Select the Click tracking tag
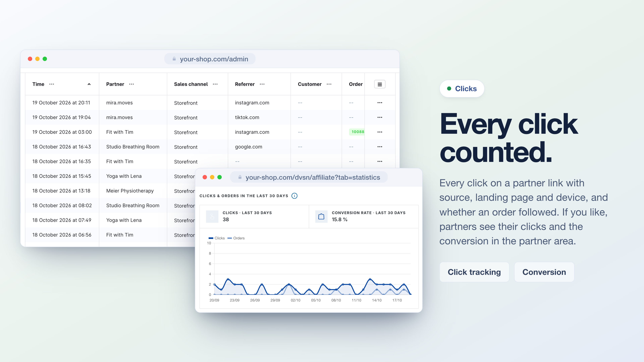 [474, 272]
